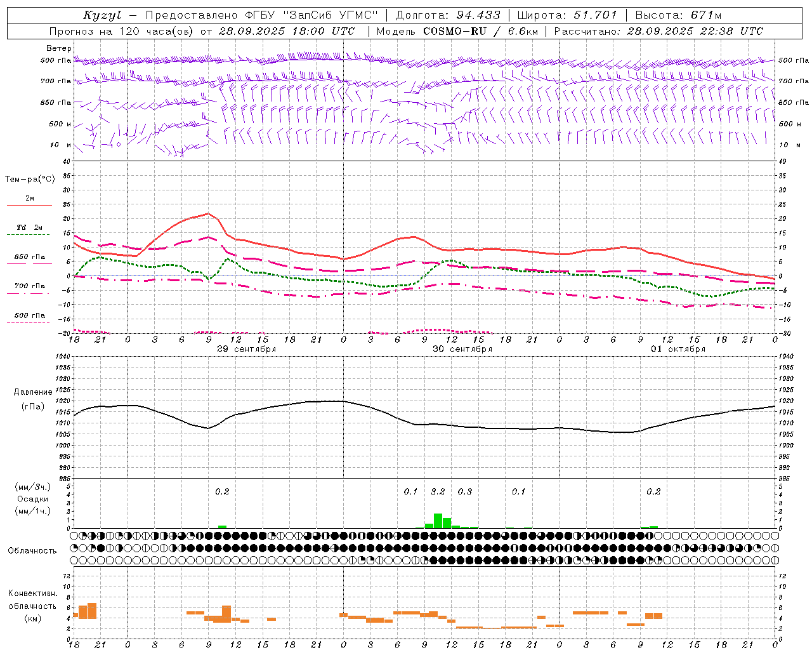Click the "0.3" precipitation amount value

point(465,491)
